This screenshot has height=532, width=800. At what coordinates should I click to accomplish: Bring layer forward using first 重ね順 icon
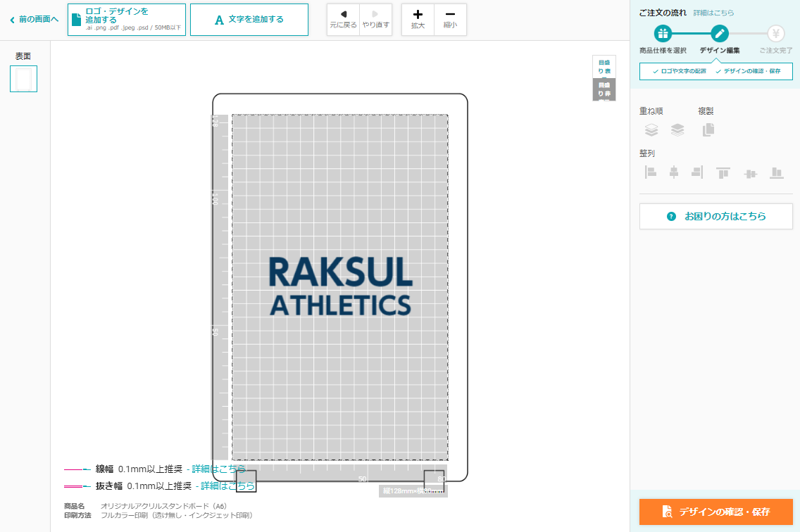(651, 130)
